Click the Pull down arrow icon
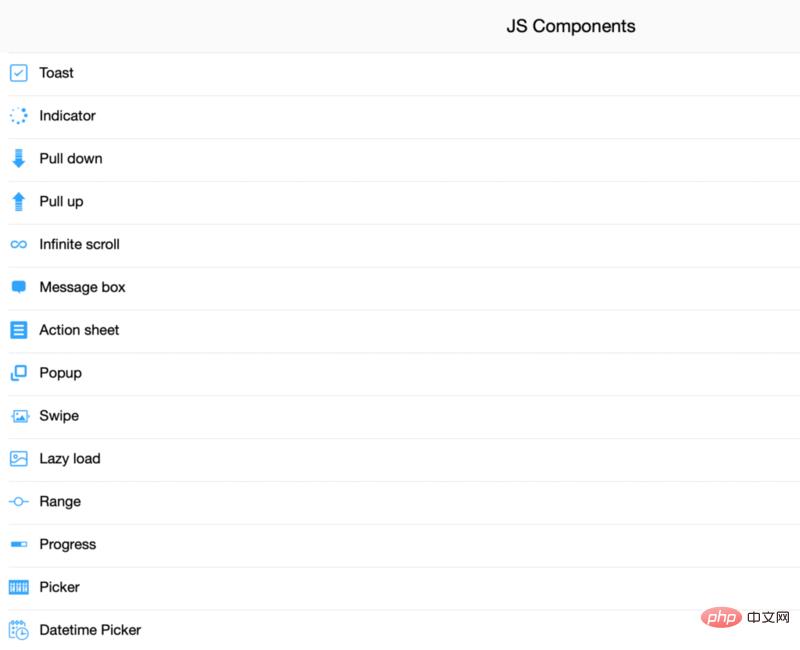The image size is (800, 650). (x=18, y=158)
